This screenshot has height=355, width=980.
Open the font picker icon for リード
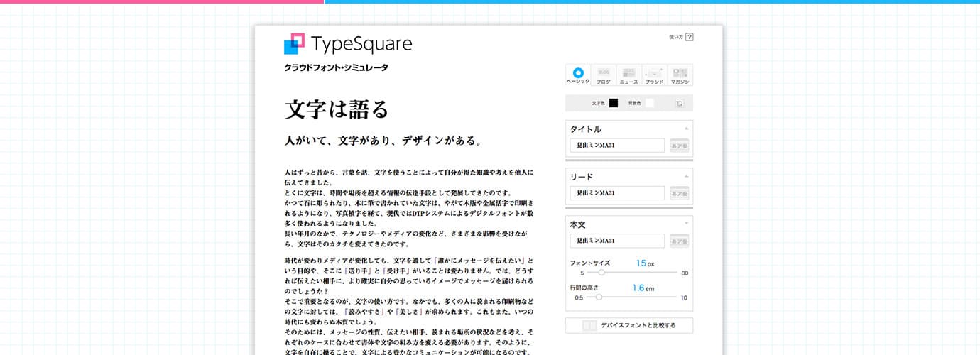680,193
